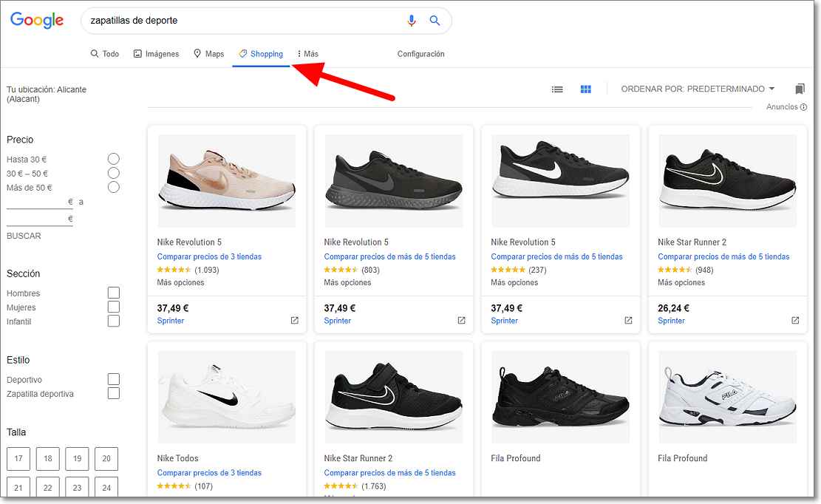The width and height of the screenshot is (821, 504).
Task: Switch to grid view icon
Action: tap(586, 89)
